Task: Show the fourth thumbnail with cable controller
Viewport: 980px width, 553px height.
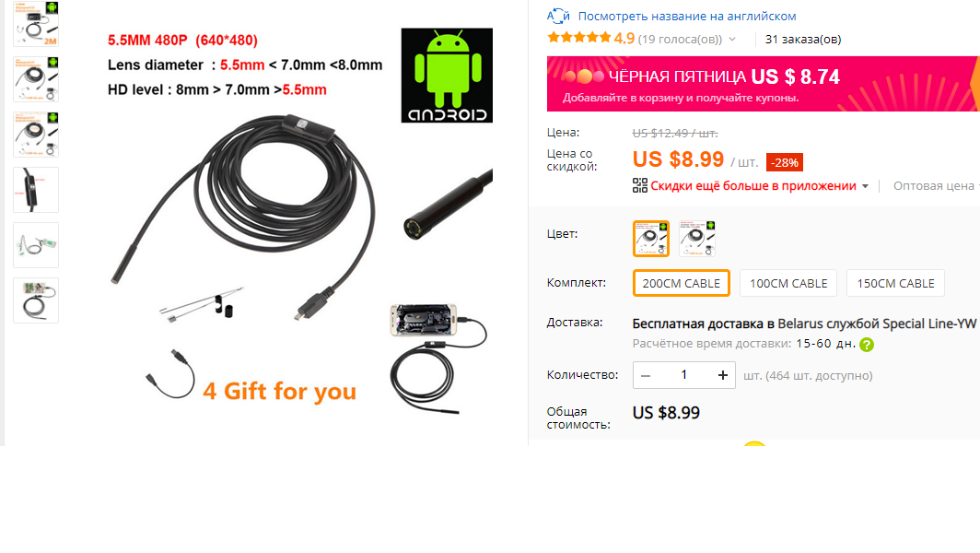Action: click(36, 190)
